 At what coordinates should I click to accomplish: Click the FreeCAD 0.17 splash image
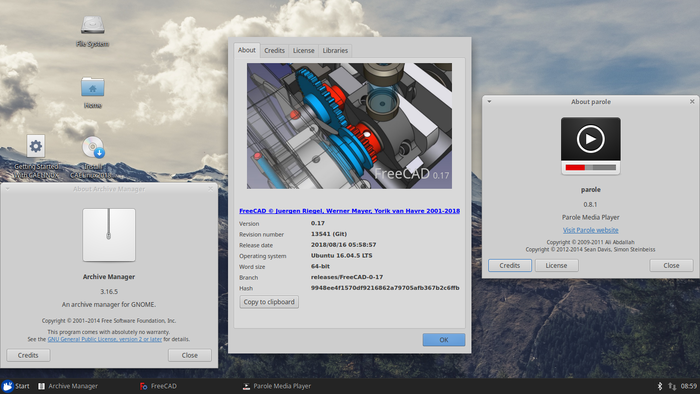[350, 126]
